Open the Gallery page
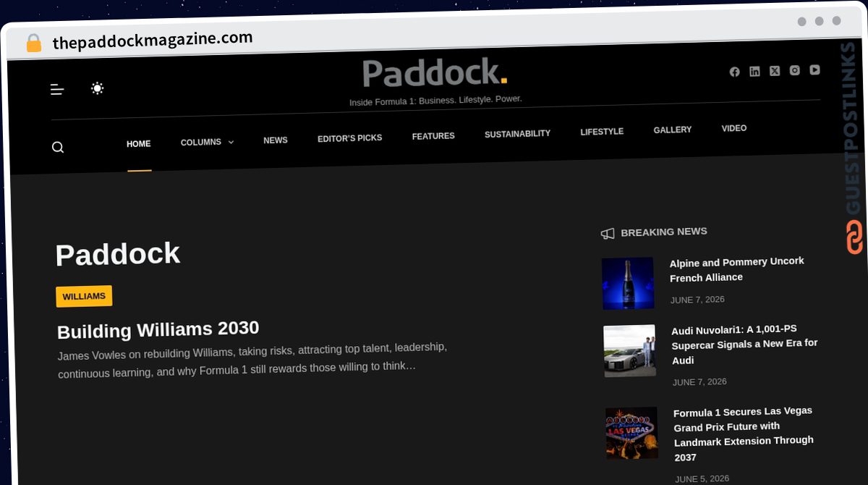The image size is (868, 485). point(673,130)
